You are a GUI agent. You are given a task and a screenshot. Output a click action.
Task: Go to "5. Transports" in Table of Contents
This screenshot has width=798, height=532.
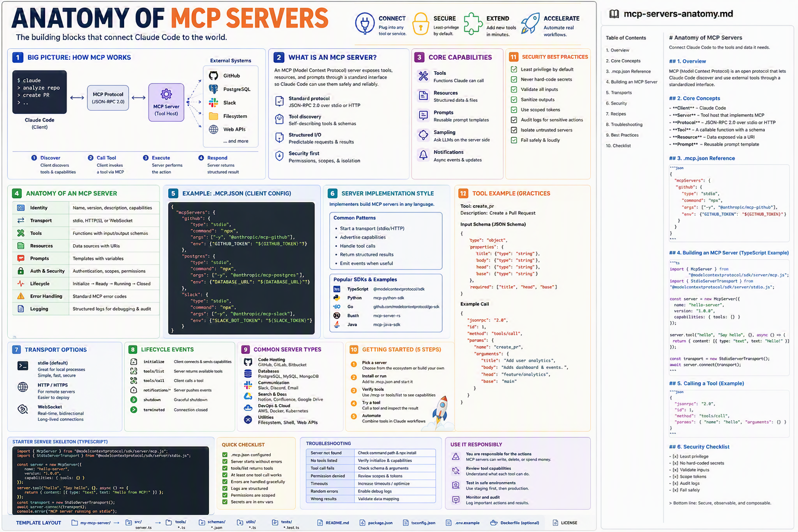[619, 92]
